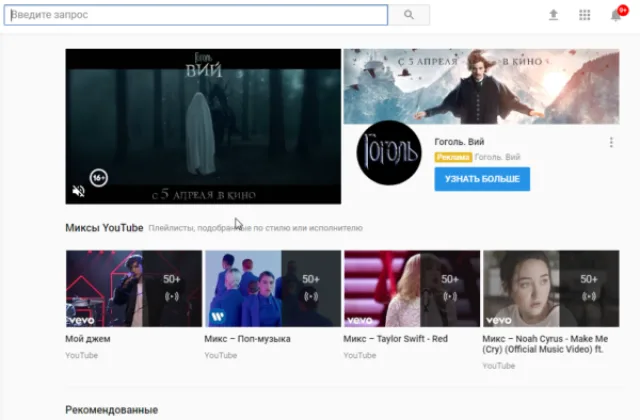Open the Мой джем mix thumbnail
The height and width of the screenshot is (420, 640).
click(x=134, y=289)
